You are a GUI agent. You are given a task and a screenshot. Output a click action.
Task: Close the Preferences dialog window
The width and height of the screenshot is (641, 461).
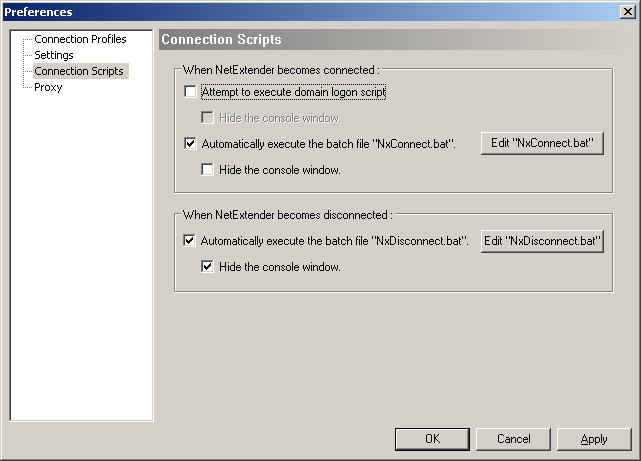(x=627, y=12)
